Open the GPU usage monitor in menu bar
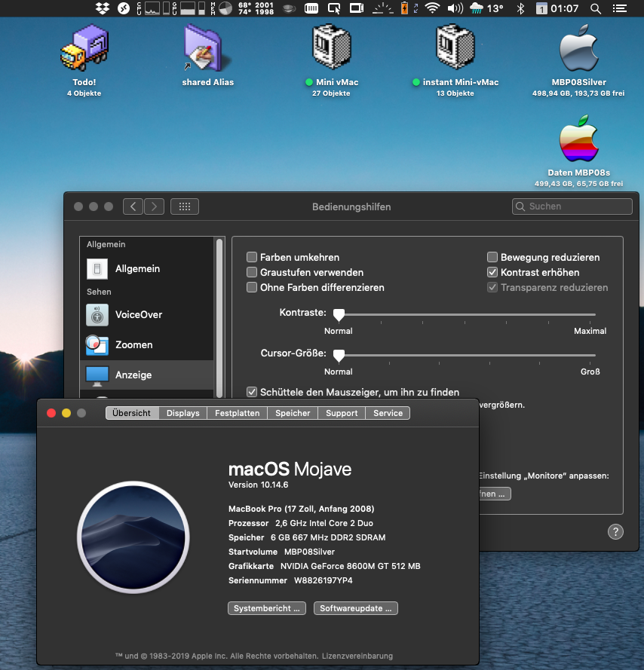 point(188,8)
